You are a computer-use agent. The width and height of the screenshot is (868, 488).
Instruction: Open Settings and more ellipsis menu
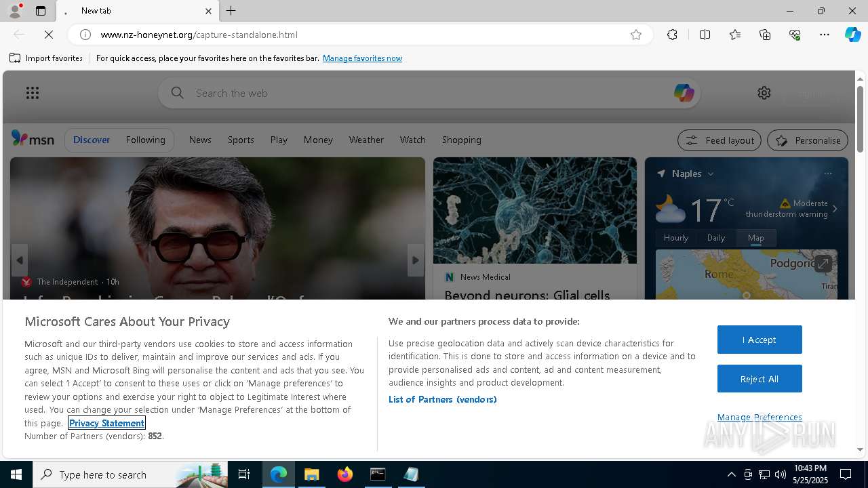[825, 35]
